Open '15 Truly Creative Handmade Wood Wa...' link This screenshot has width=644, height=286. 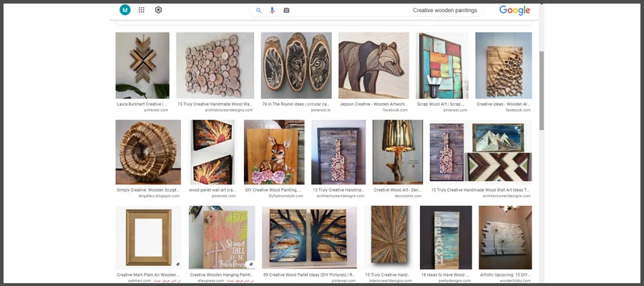[215, 104]
